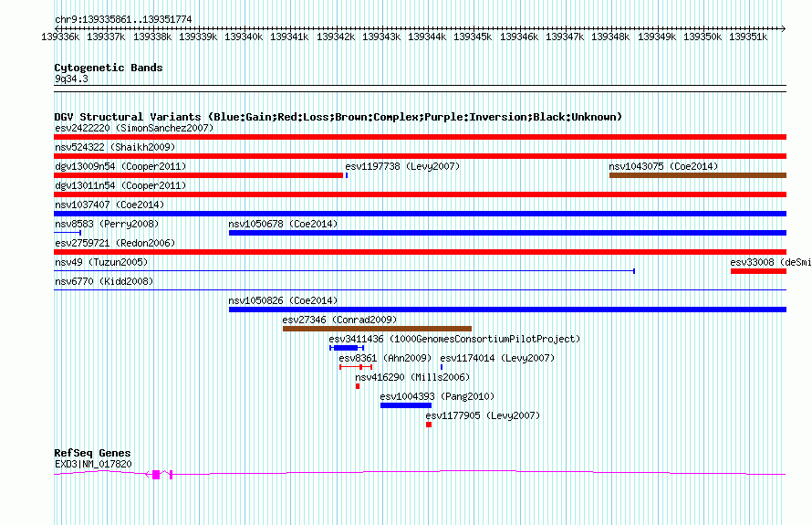The width and height of the screenshot is (812, 525).
Task: Click the esv8361 (Ahn2009) label
Action: 385,358
